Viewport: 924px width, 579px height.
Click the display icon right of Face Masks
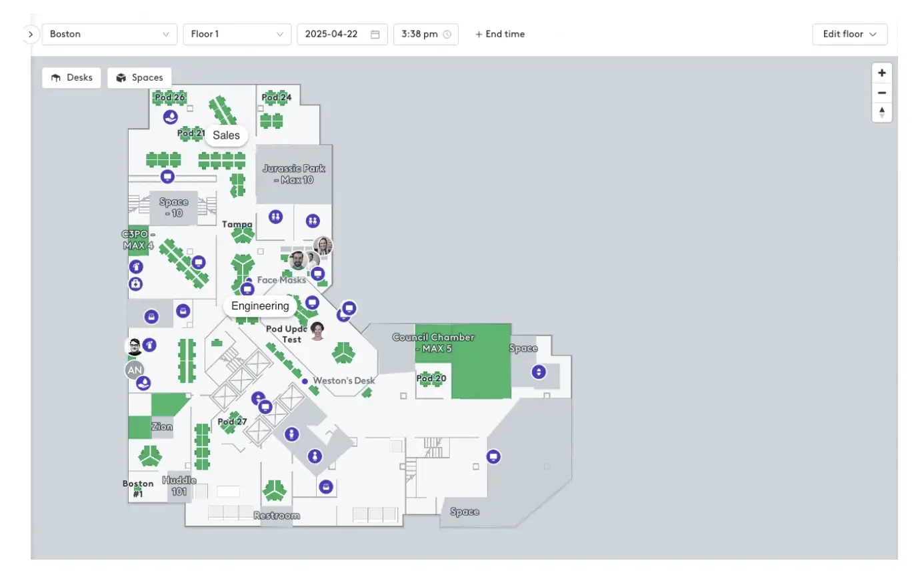point(318,273)
